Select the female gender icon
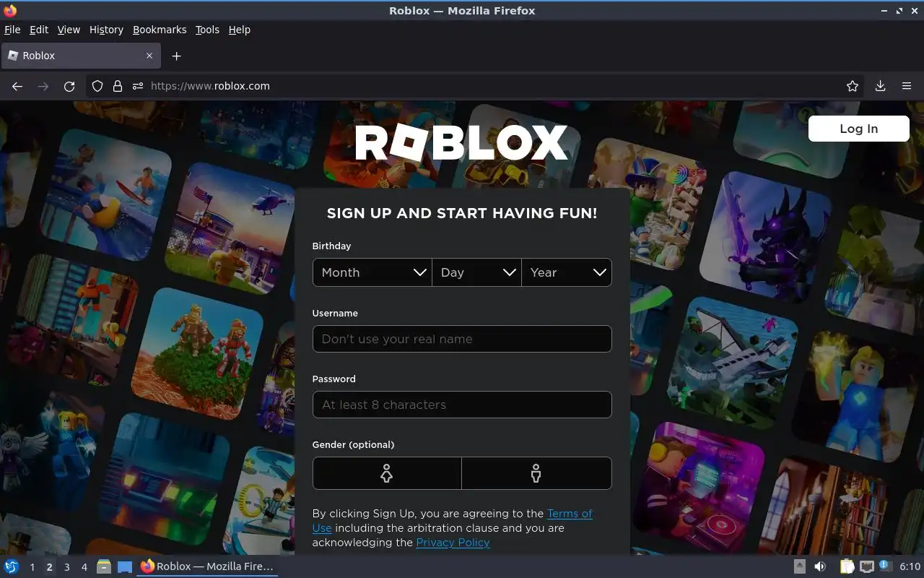This screenshot has height=578, width=924. coord(387,473)
